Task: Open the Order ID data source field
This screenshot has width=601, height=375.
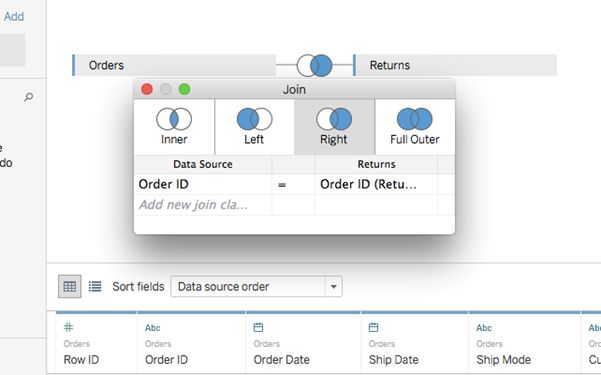Action: click(x=203, y=184)
